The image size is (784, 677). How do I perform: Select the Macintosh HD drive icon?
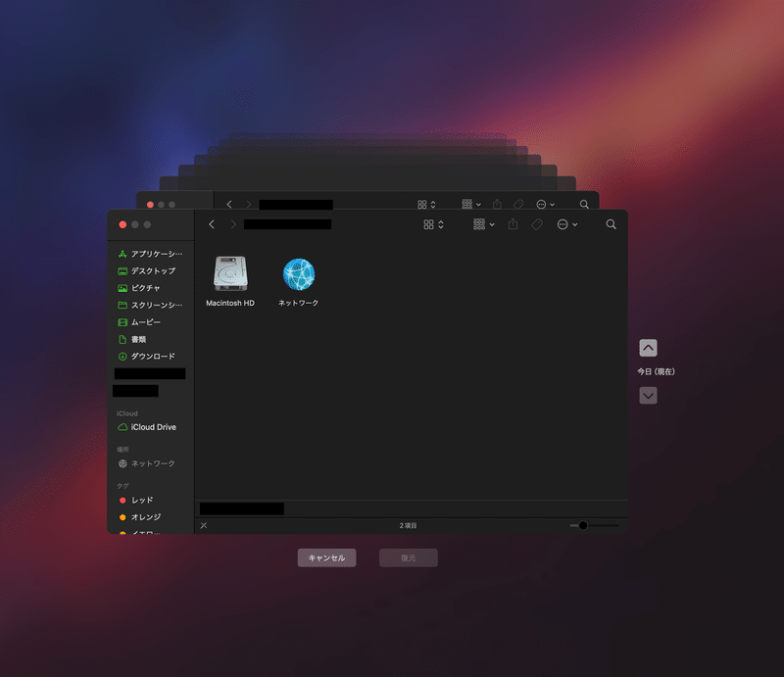coord(230,273)
